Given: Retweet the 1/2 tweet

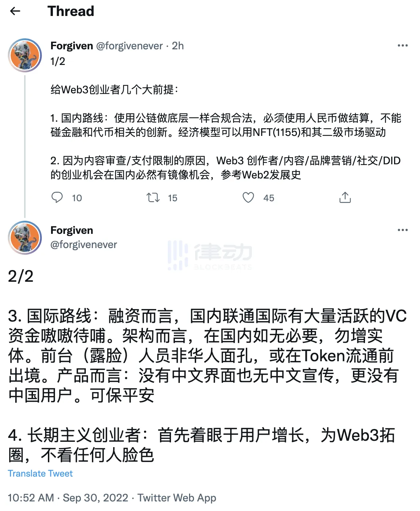Looking at the screenshot, I should click(153, 197).
